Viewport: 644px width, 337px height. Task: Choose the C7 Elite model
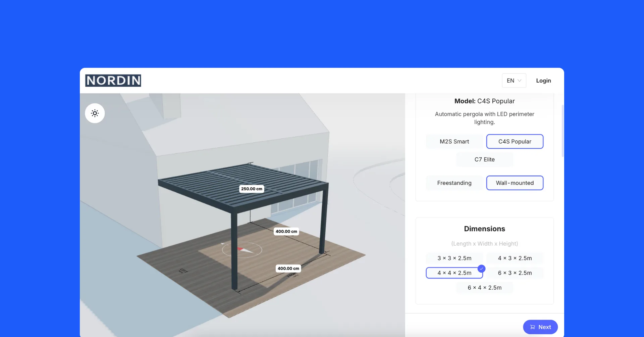(x=484, y=159)
